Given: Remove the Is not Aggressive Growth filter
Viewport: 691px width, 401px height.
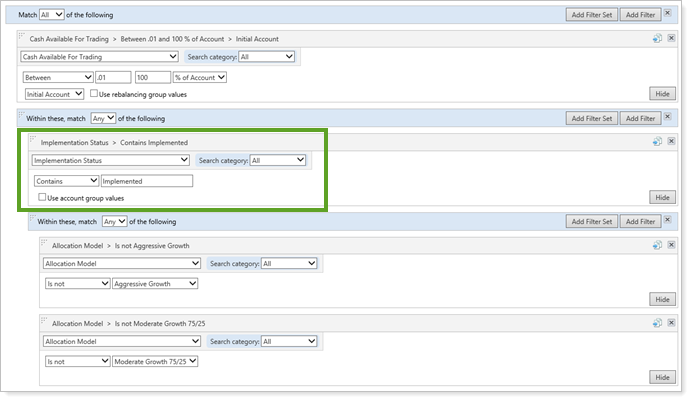Looking at the screenshot, I should coord(671,245).
